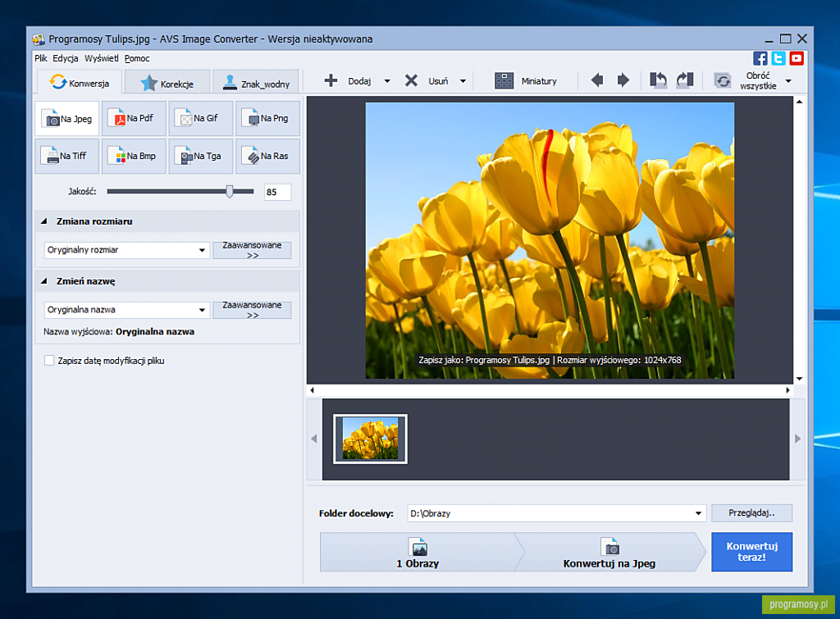
Task: Click preview horizontal scrollbar left arrow
Action: [x=313, y=390]
